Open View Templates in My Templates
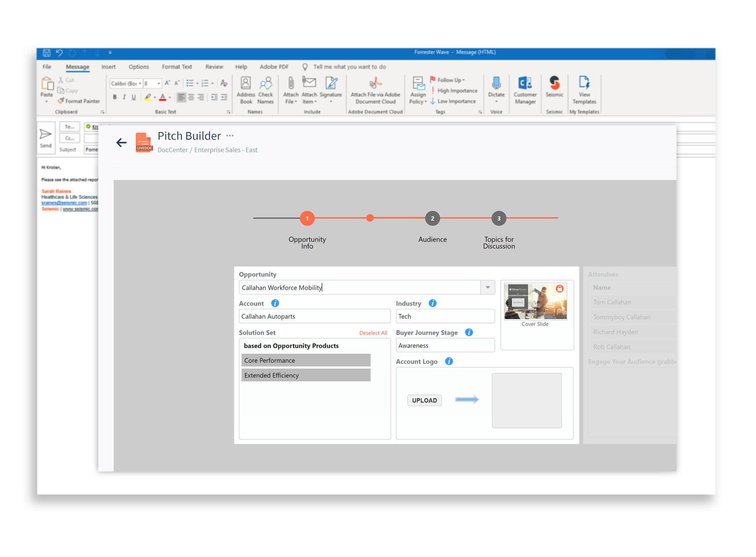Image resolution: width=756 pixels, height=557 pixels. 584,90
